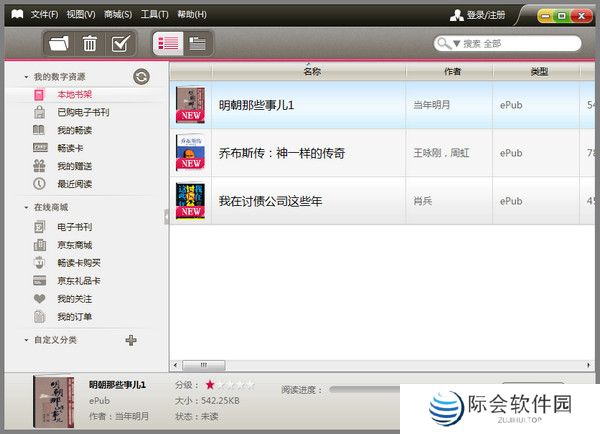
Task: Open 本地书架 in the sidebar
Action: pos(74,94)
